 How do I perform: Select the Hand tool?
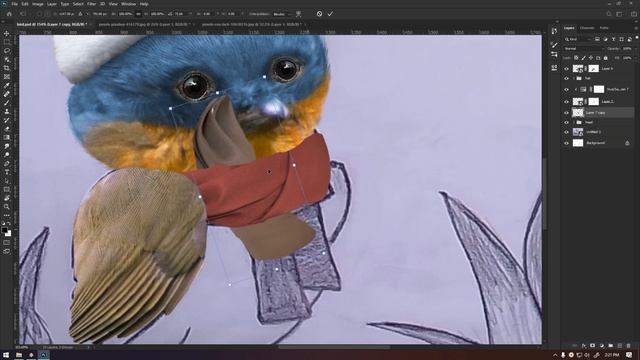[7, 198]
